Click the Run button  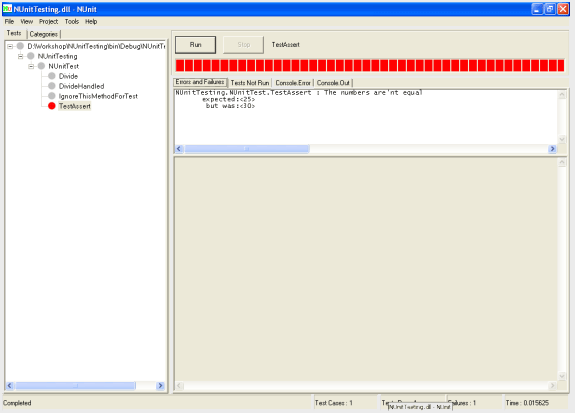click(x=195, y=45)
